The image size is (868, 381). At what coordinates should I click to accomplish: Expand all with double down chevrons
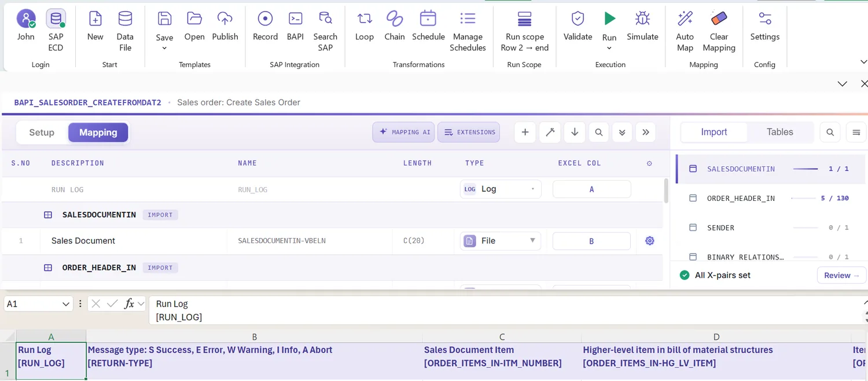tap(622, 132)
